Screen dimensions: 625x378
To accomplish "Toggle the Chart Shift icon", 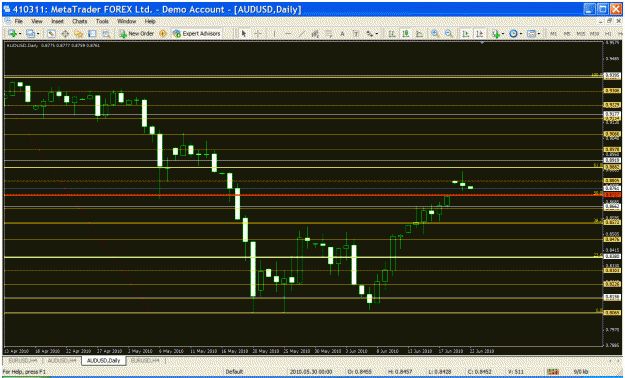I will tap(479, 34).
